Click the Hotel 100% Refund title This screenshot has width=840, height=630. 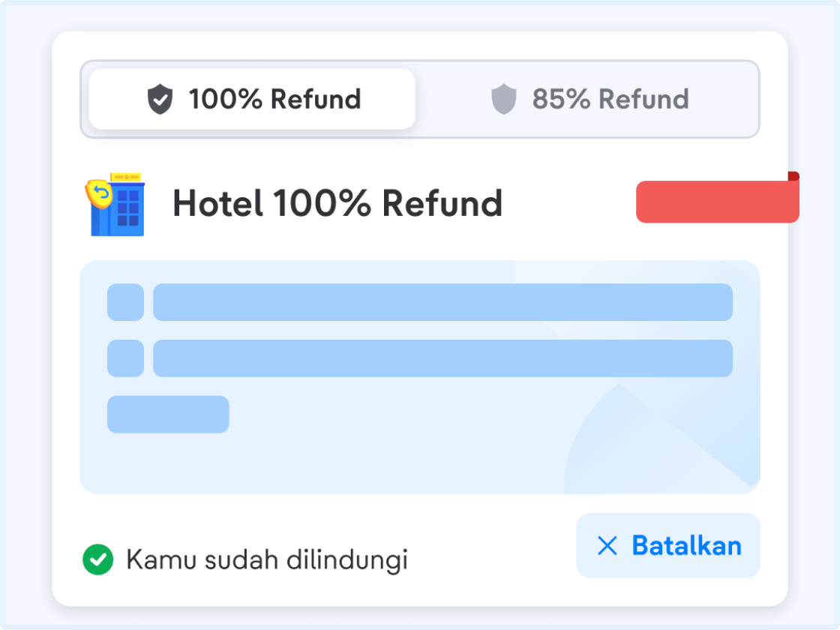click(337, 203)
